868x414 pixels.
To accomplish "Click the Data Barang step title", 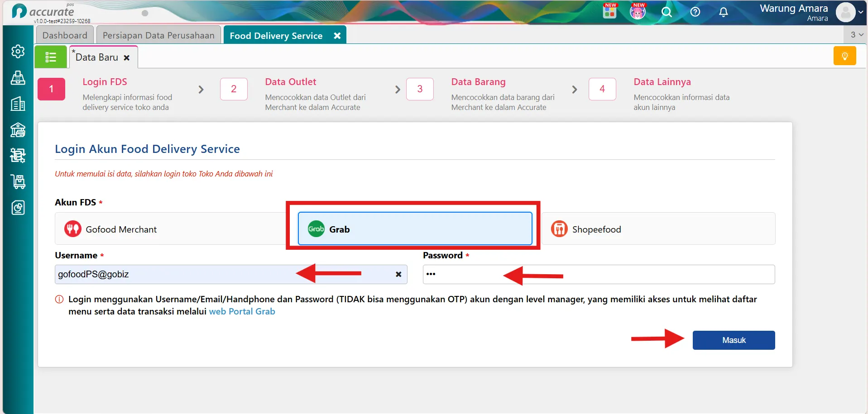I will pos(478,82).
